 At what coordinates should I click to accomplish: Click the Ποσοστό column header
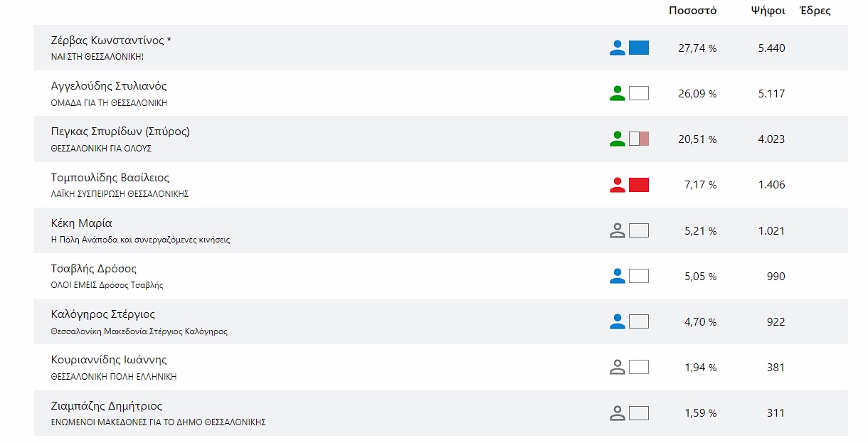point(692,11)
